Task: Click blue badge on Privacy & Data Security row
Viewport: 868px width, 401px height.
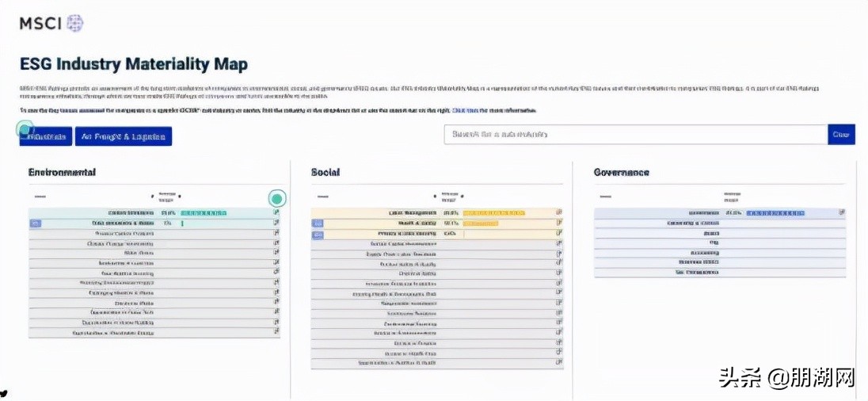Action: (318, 234)
